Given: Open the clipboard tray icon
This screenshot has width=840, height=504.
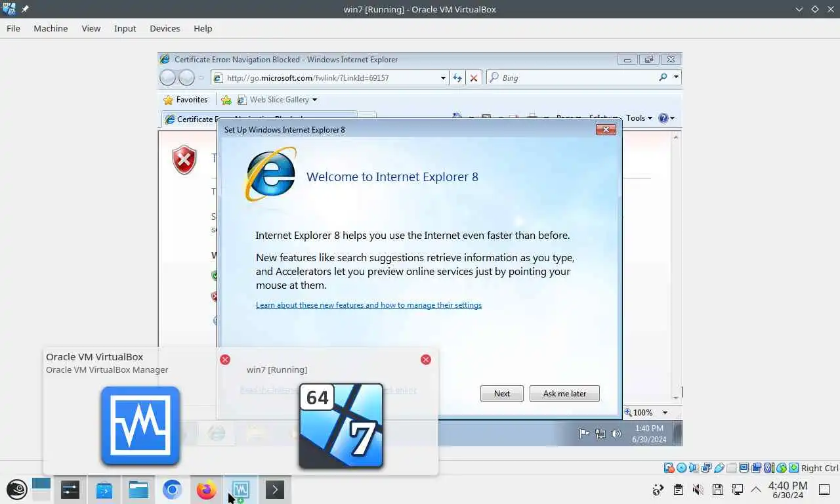Looking at the screenshot, I should click(x=679, y=490).
